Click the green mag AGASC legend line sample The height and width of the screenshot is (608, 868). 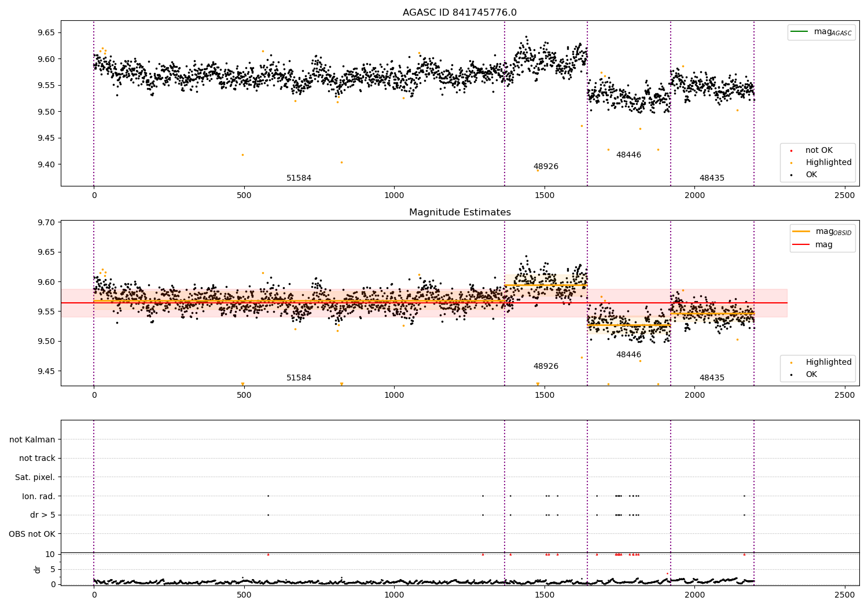[x=800, y=32]
